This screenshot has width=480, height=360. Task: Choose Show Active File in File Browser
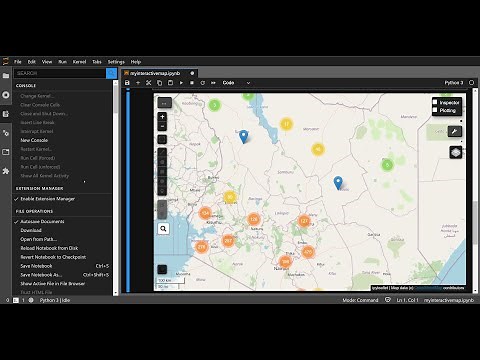point(53,284)
